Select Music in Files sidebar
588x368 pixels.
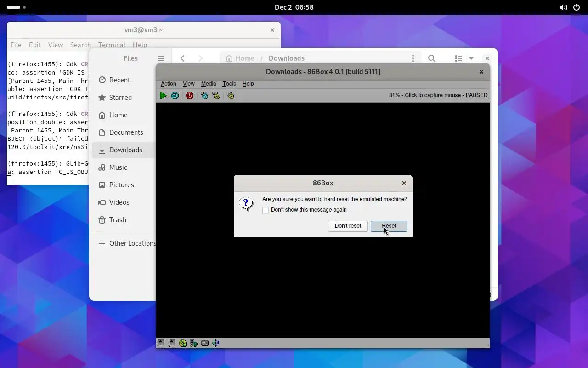[x=124, y=167]
